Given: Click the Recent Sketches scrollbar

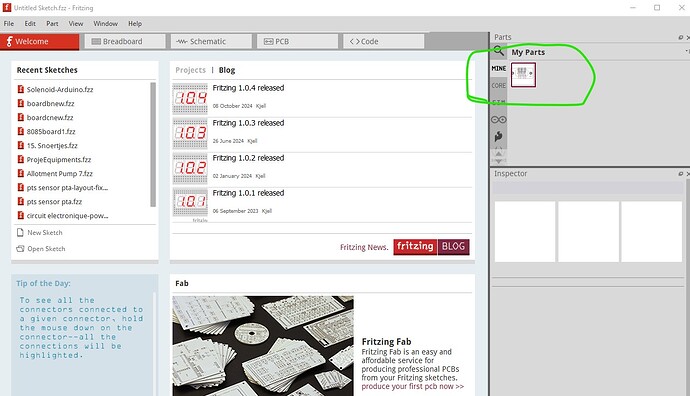Looking at the screenshot, I should coord(153,144).
